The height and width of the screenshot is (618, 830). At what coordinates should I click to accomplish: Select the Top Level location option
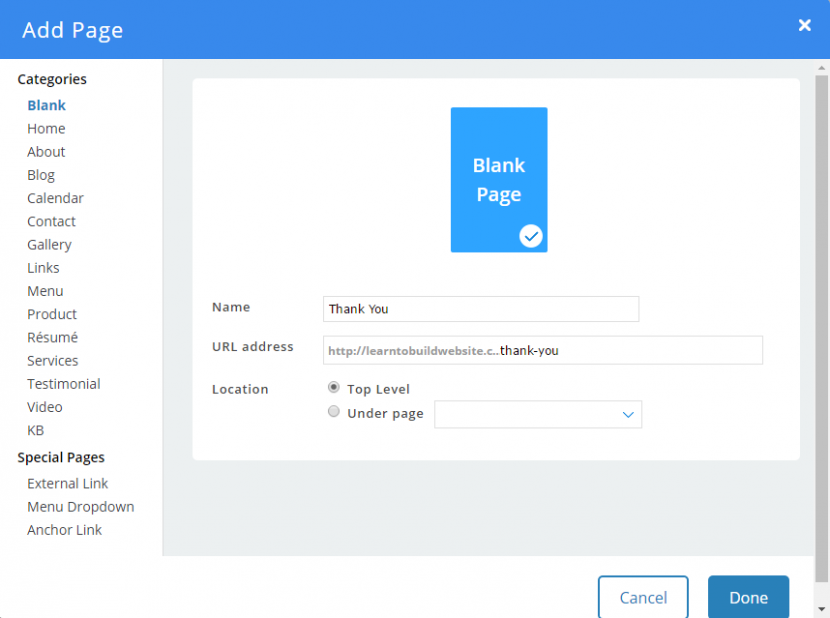(334, 387)
